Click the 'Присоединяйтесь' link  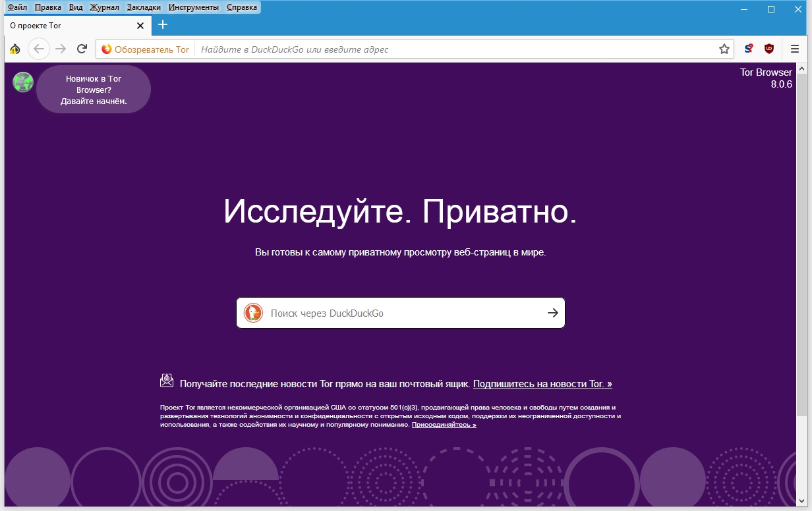(x=444, y=425)
